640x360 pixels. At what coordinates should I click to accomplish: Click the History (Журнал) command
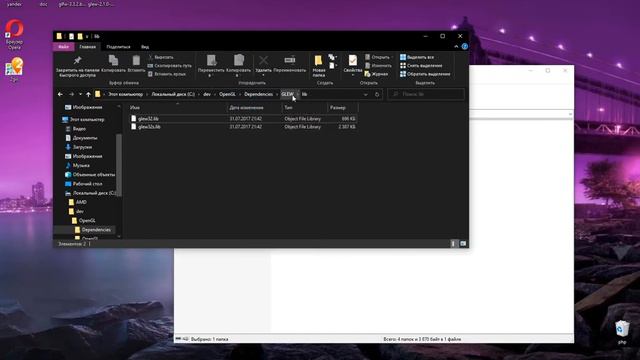pyautogui.click(x=376, y=74)
